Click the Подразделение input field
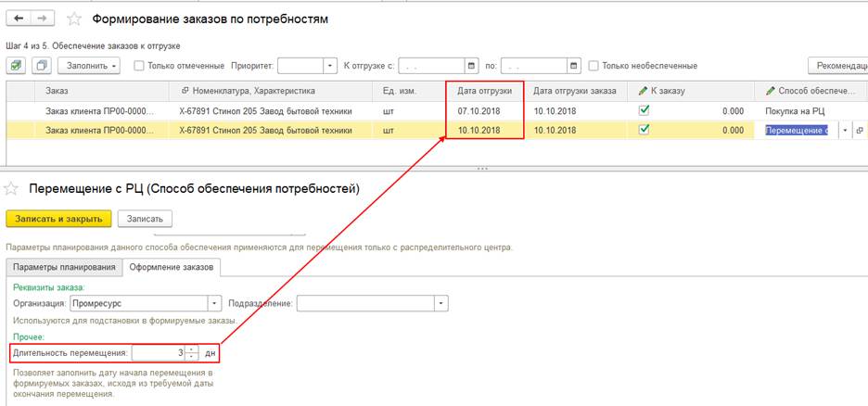This screenshot has height=406, width=868. [x=366, y=304]
